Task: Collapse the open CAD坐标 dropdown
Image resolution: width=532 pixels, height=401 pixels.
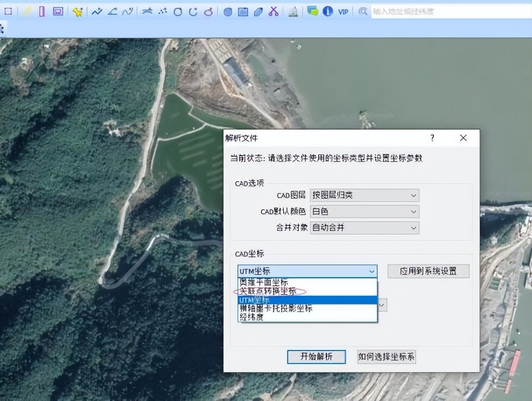Action: tap(372, 271)
